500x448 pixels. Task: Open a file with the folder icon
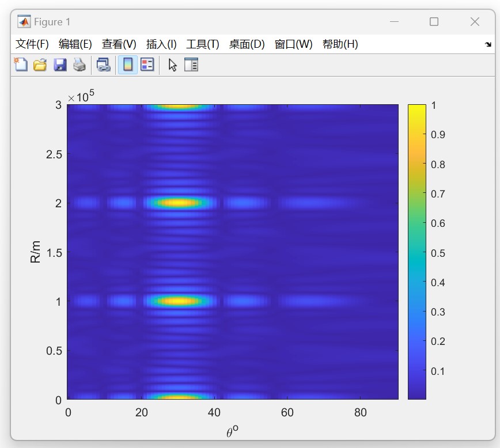point(40,64)
